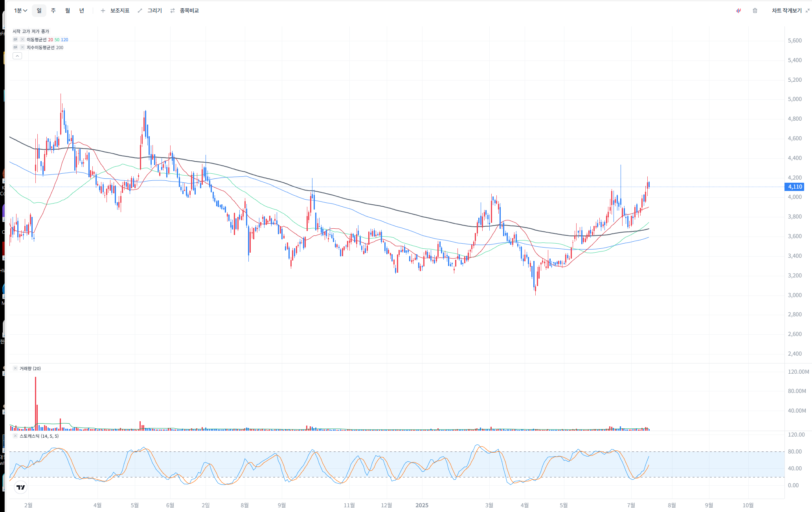
Task: Click the 종목비교 compare button
Action: point(189,11)
